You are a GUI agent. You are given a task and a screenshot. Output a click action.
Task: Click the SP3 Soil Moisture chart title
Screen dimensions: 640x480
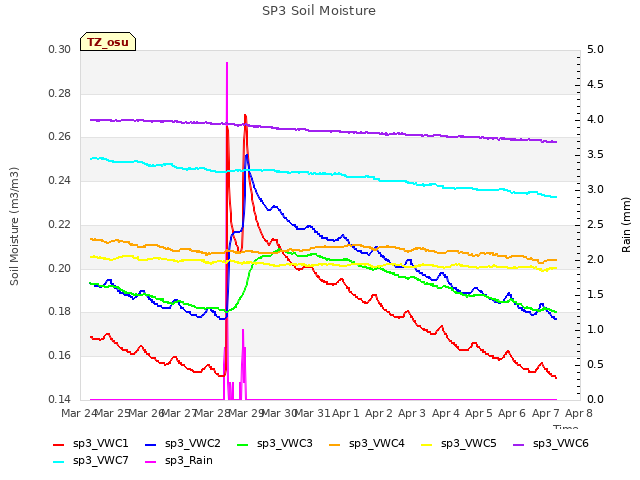319,11
